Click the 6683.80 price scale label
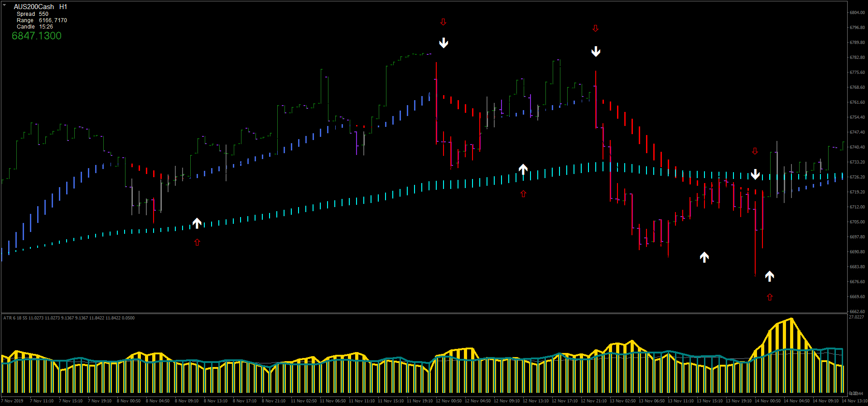 (858, 267)
